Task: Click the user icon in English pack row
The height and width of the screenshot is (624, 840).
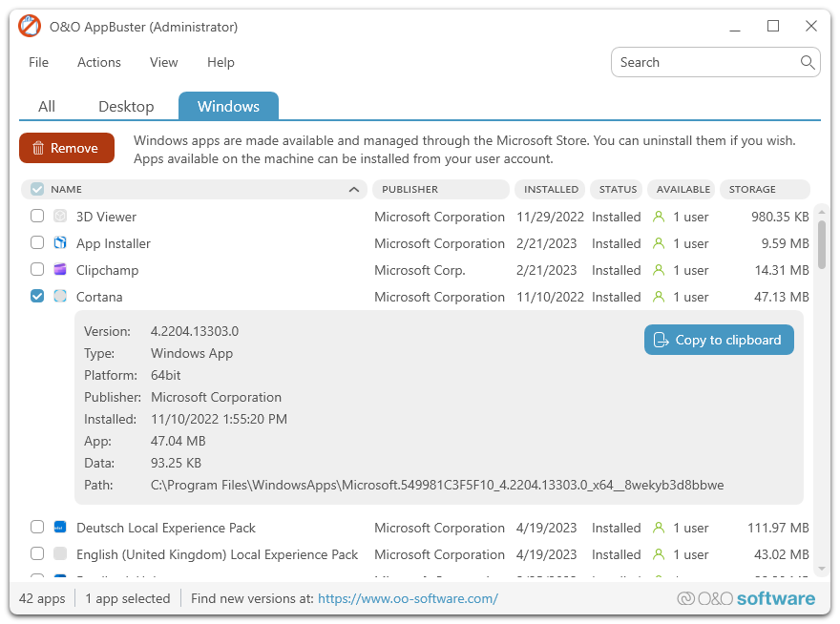Action: (x=659, y=554)
